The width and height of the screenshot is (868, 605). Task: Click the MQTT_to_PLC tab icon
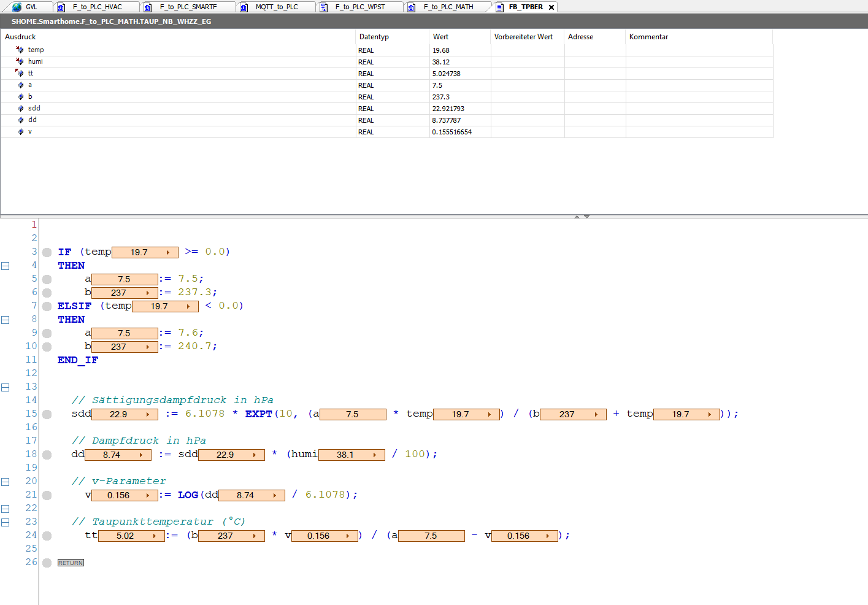[x=244, y=7]
